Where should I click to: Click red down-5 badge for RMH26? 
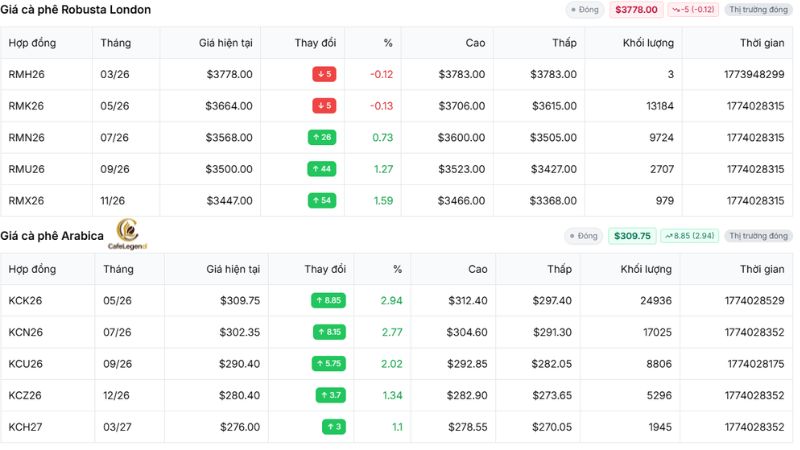(x=324, y=74)
